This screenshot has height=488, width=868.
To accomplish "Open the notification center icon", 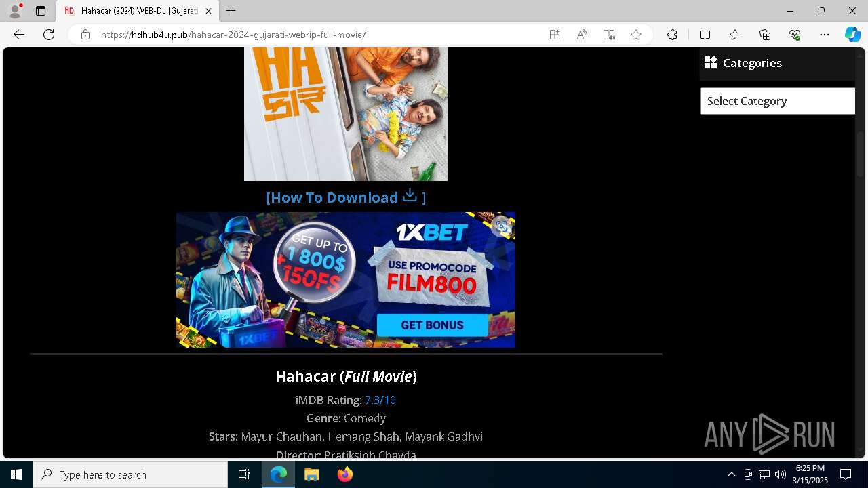I will (x=846, y=474).
